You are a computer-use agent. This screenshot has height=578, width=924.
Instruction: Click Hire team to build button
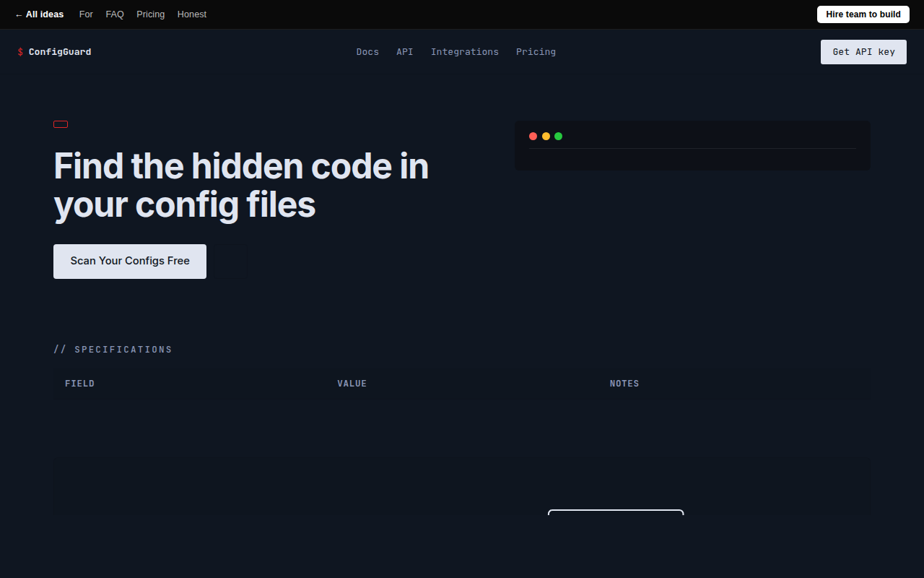click(863, 14)
